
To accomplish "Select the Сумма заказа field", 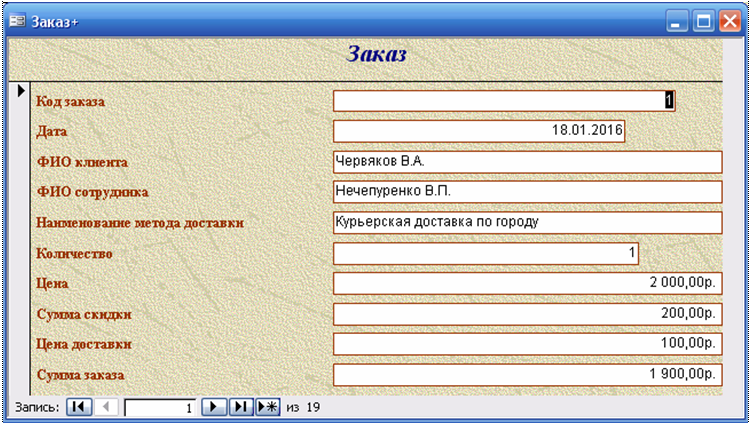I will pyautogui.click(x=526, y=375).
